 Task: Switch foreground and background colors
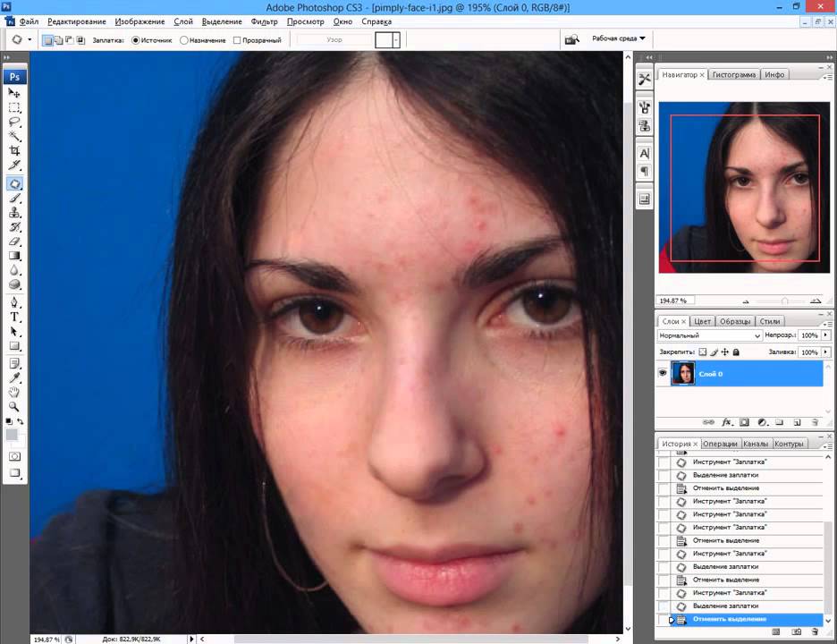click(x=21, y=422)
